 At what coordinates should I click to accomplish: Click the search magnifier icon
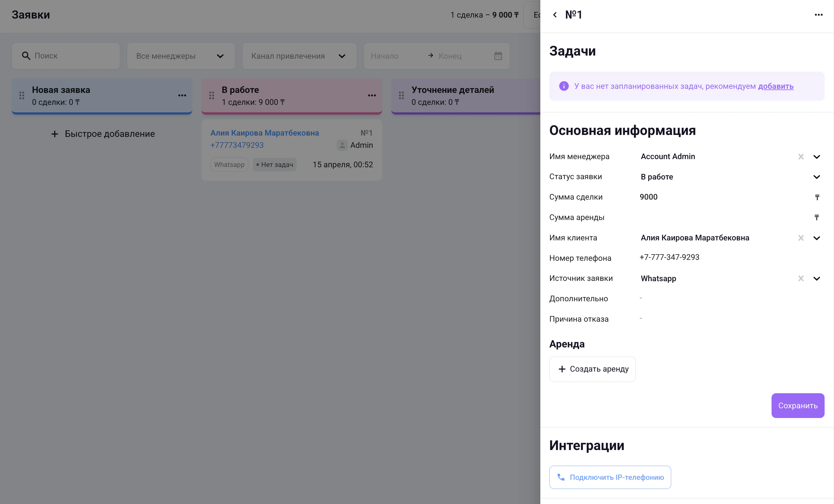coord(26,56)
